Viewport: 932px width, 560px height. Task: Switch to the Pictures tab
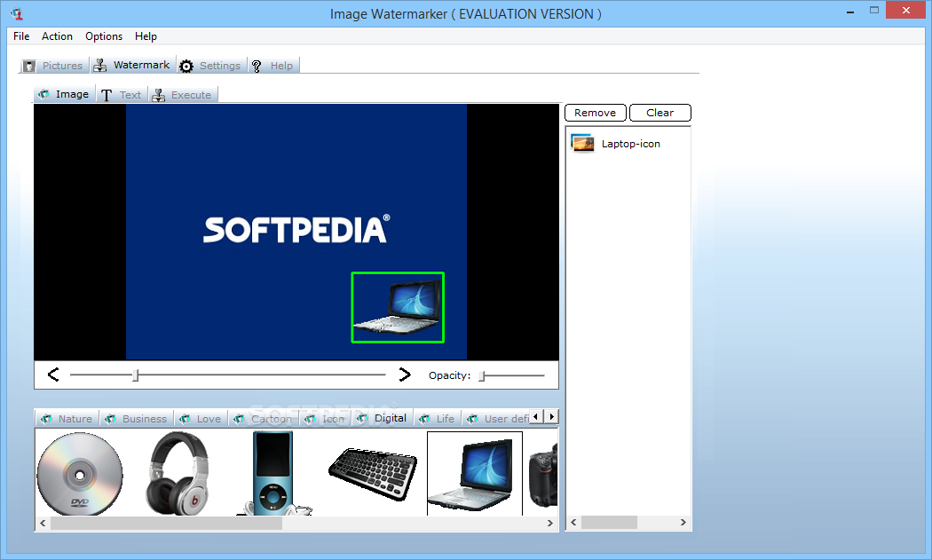click(x=53, y=66)
